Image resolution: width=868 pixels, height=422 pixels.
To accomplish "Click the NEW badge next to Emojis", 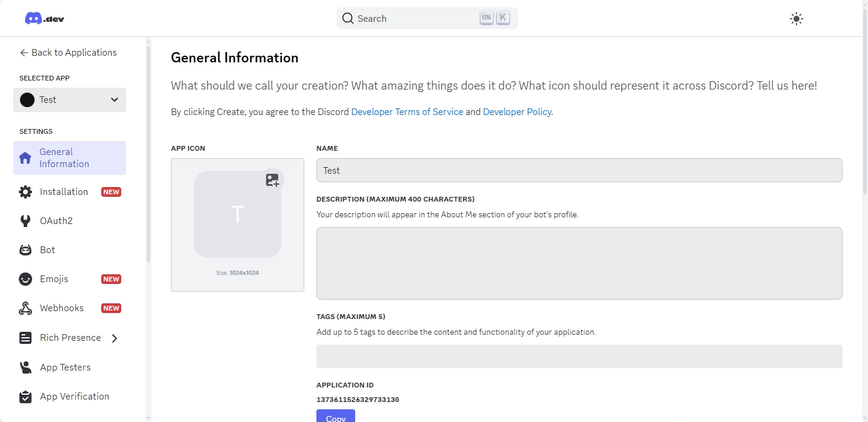I will click(x=112, y=279).
